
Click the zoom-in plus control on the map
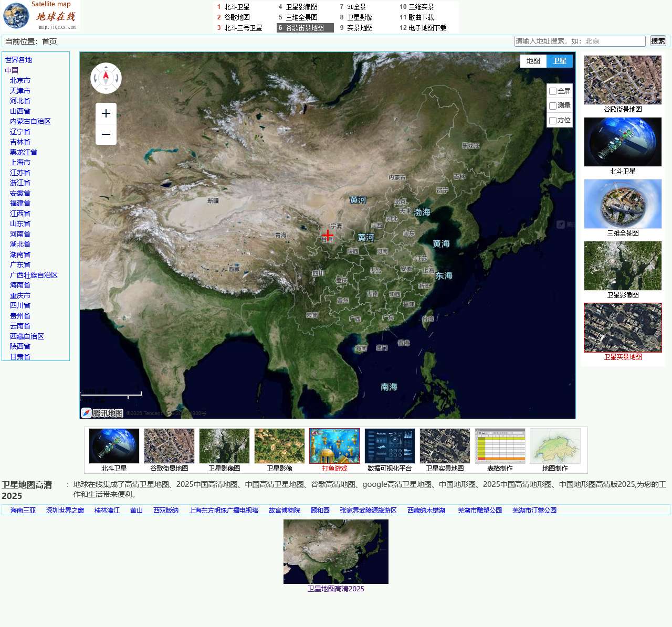point(106,113)
